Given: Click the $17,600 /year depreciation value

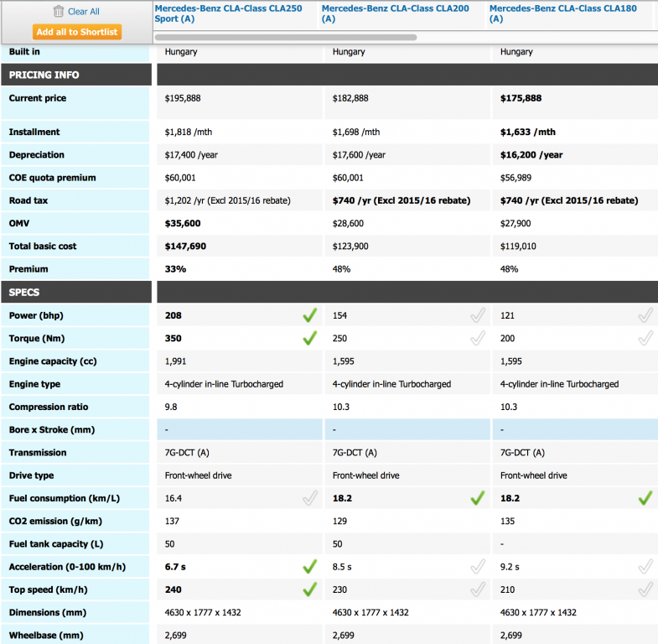Looking at the screenshot, I should pos(359,155).
